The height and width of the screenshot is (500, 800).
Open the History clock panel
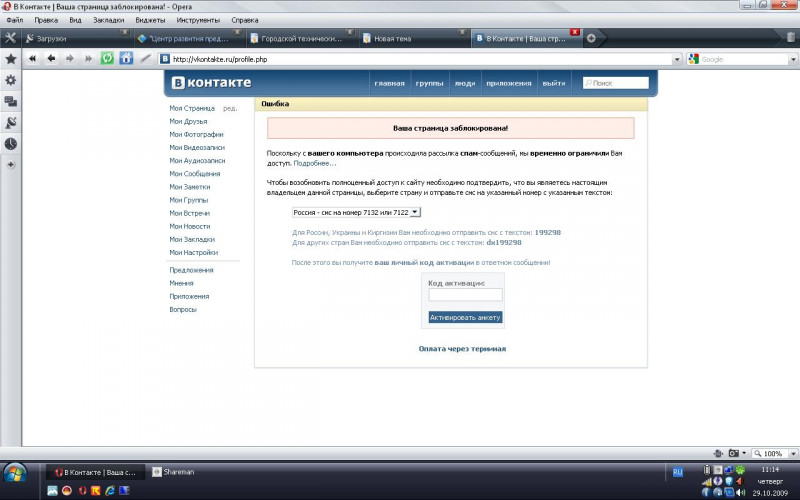click(11, 144)
